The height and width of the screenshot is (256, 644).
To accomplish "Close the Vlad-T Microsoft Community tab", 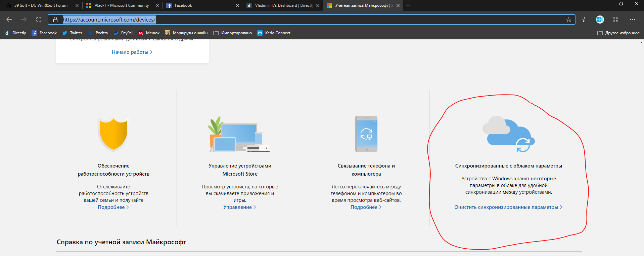I will click(x=157, y=5).
